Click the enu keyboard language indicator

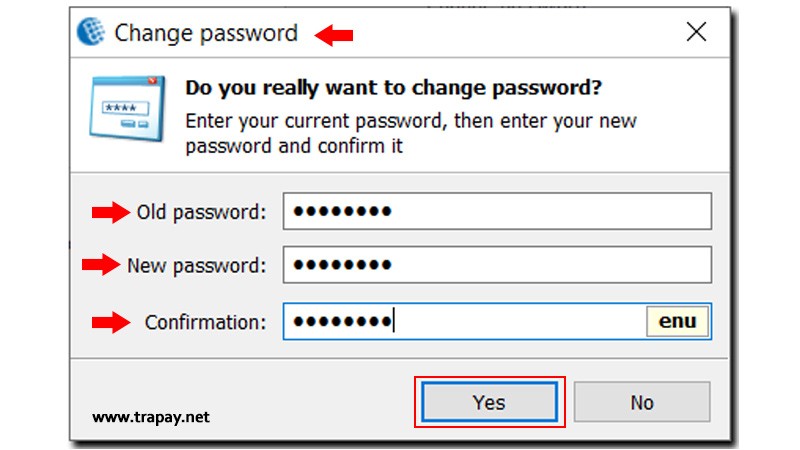pos(677,322)
